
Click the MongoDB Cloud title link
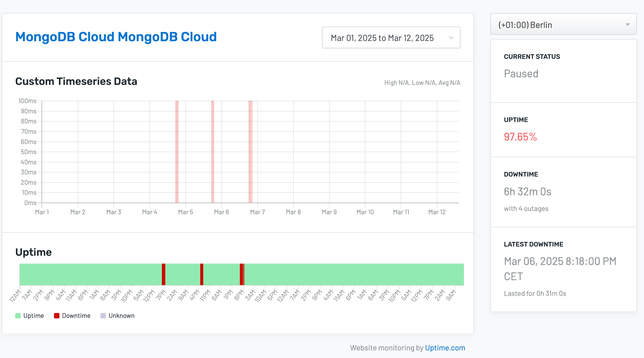coord(116,37)
